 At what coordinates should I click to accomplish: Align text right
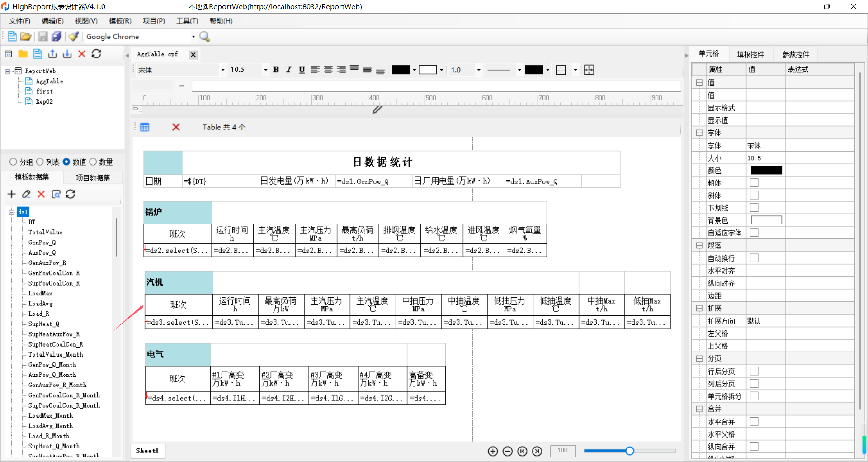coord(341,70)
